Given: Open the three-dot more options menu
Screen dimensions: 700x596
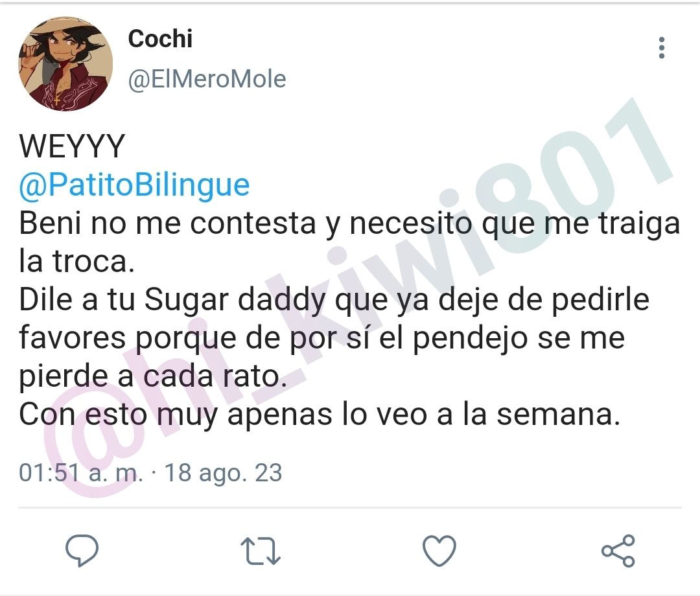Looking at the screenshot, I should (662, 48).
